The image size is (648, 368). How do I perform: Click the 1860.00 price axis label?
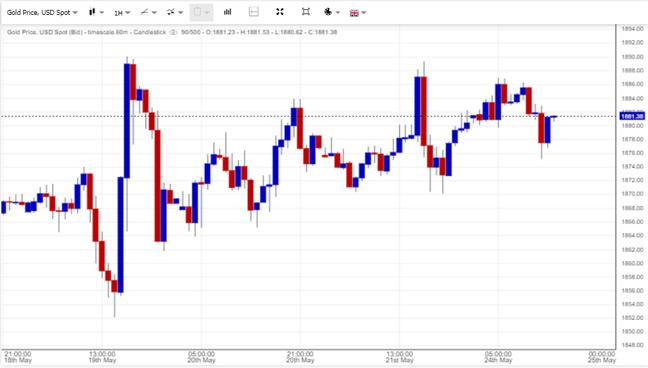(x=633, y=263)
